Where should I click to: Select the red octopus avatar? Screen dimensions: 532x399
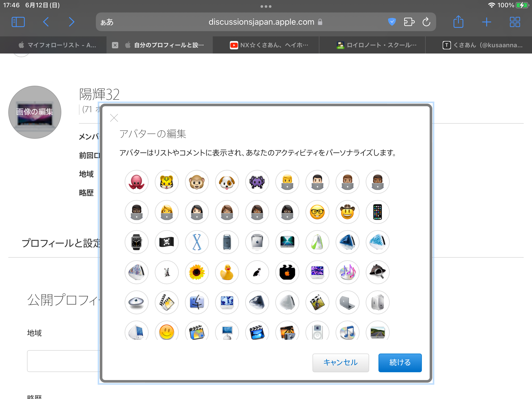tap(136, 182)
